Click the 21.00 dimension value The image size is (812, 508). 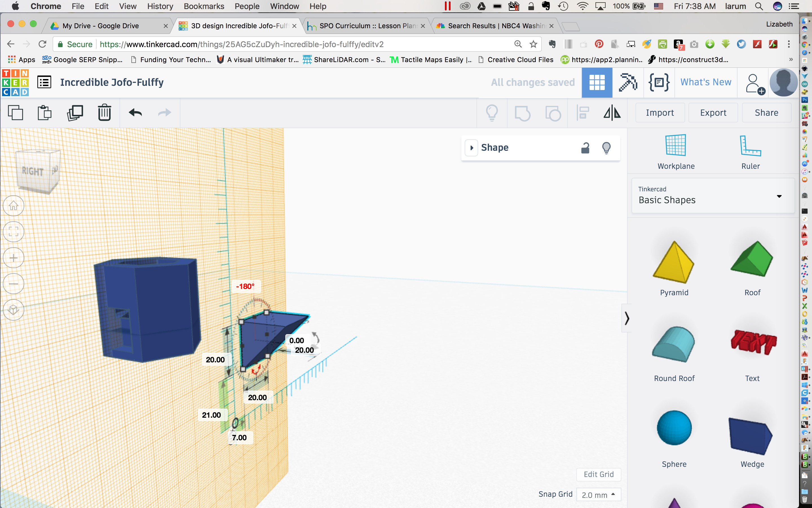click(x=211, y=415)
